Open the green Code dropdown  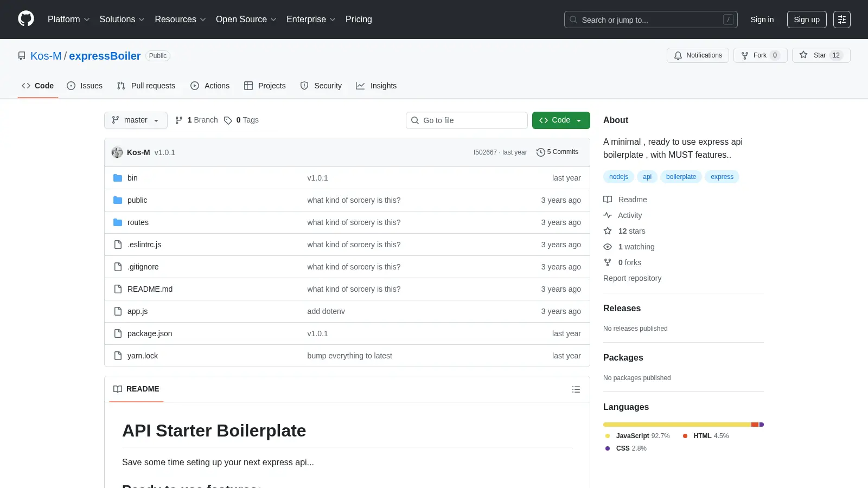coord(561,120)
